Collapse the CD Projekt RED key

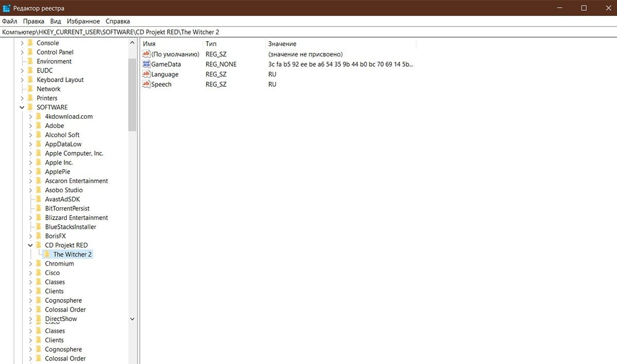[x=30, y=245]
